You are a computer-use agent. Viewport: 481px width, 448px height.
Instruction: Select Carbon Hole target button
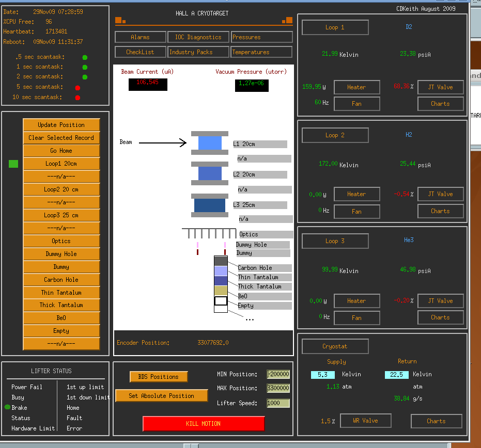(x=61, y=279)
